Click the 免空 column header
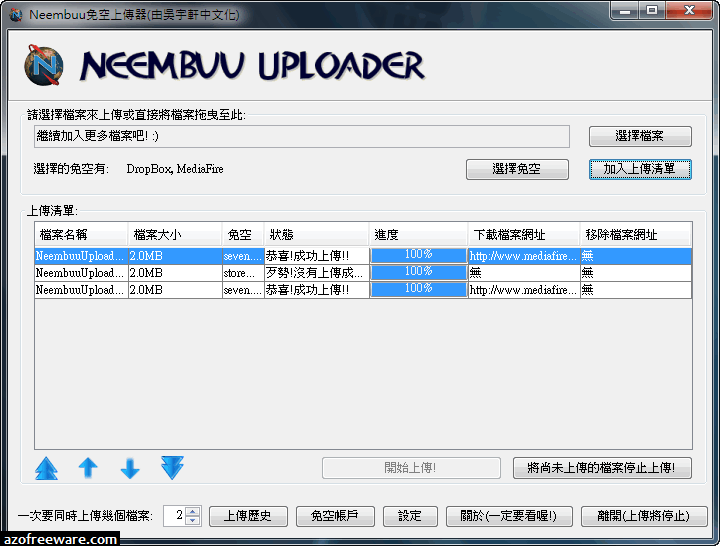Image resolution: width=720 pixels, height=546 pixels. (x=243, y=235)
